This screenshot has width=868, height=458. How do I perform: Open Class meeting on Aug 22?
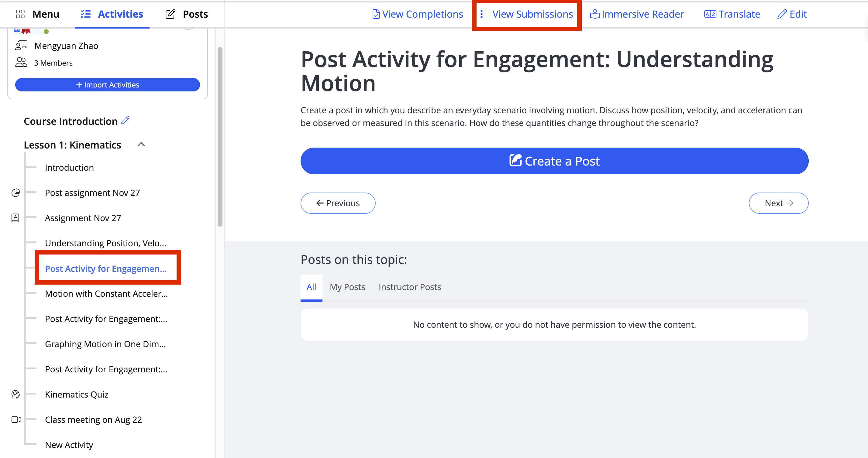point(93,420)
